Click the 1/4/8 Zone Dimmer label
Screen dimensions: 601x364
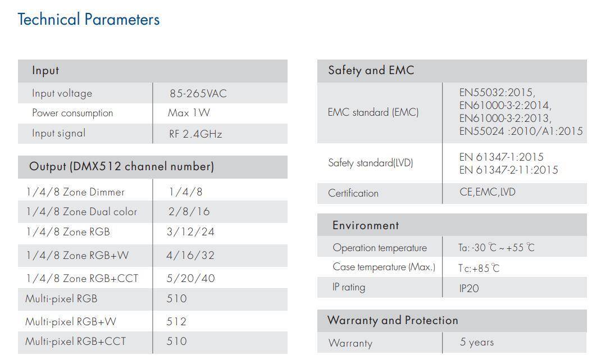click(x=75, y=192)
